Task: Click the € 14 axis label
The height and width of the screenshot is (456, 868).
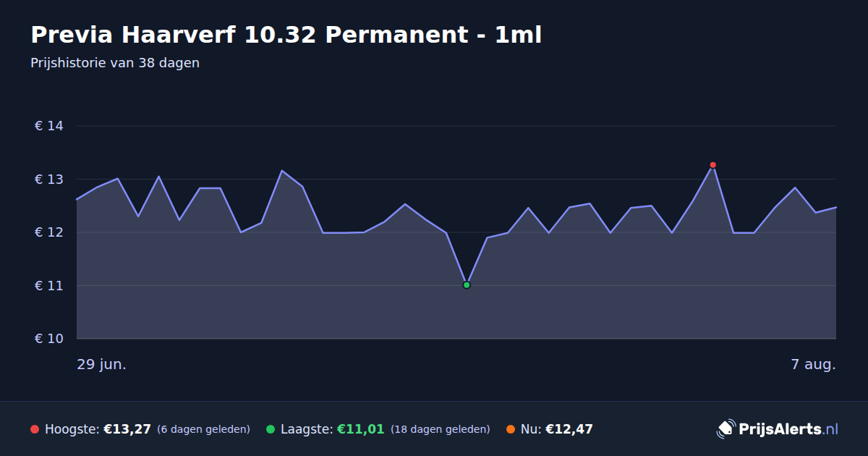Action: point(49,126)
